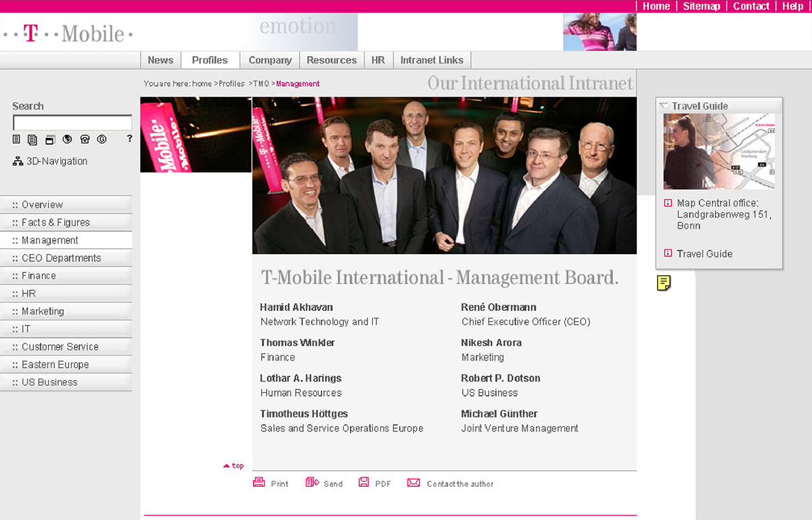Open the PDF export icon

click(x=363, y=483)
